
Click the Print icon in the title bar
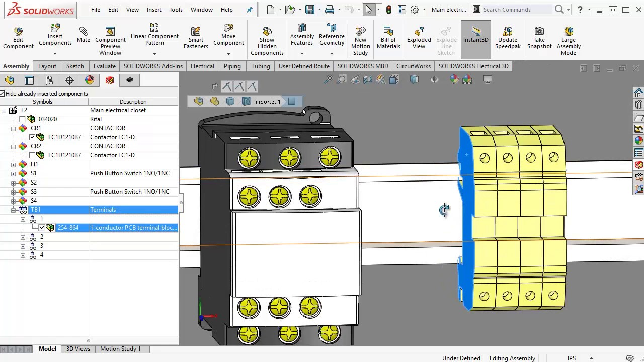(x=330, y=10)
